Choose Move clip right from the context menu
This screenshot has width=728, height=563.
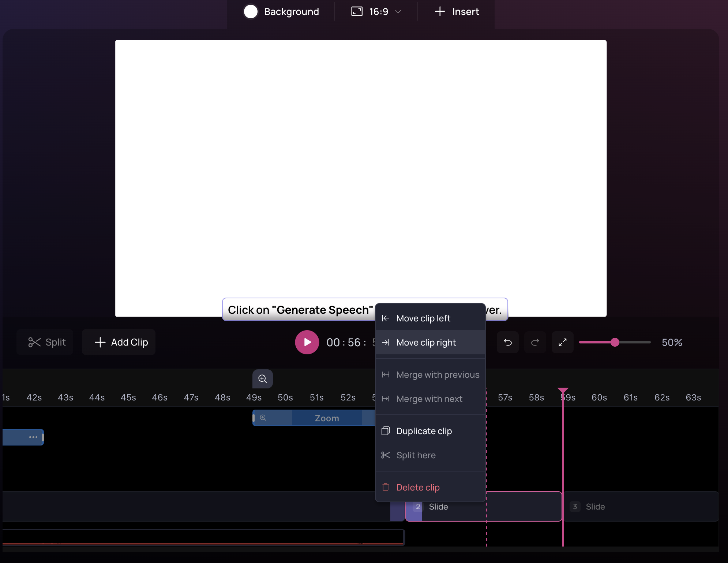pos(426,343)
